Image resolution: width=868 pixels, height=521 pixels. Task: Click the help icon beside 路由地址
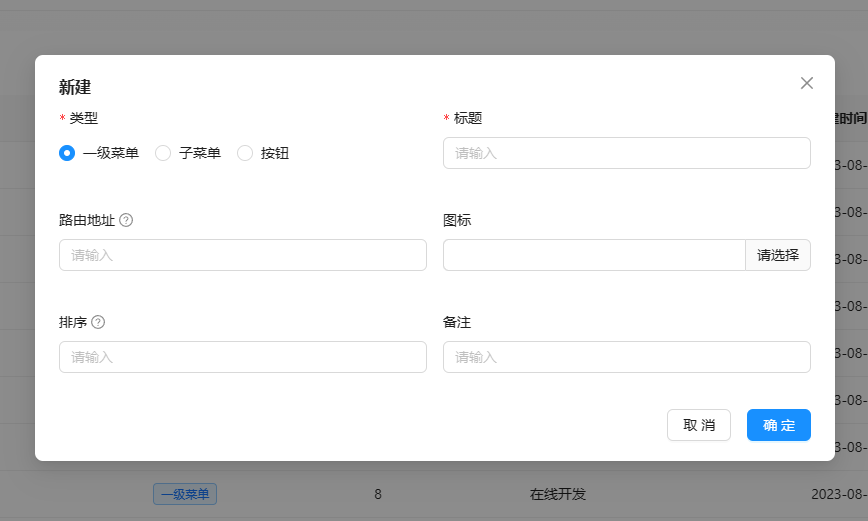coord(126,220)
